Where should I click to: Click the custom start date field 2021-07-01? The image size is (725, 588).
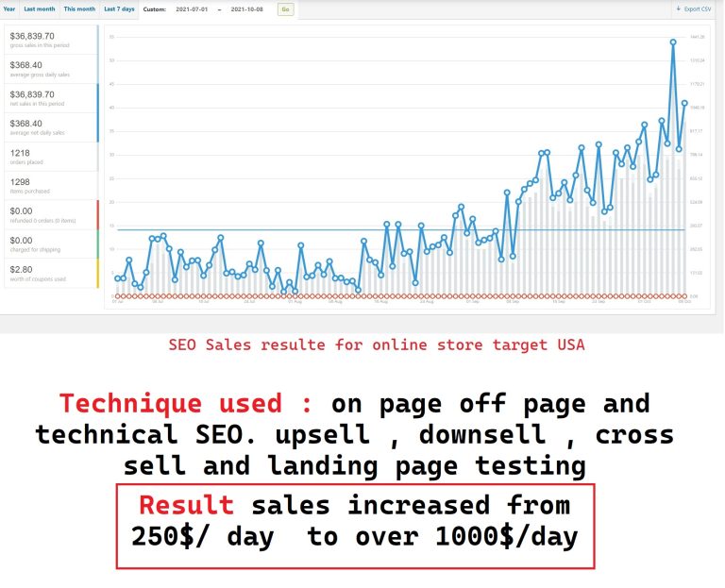[194, 9]
